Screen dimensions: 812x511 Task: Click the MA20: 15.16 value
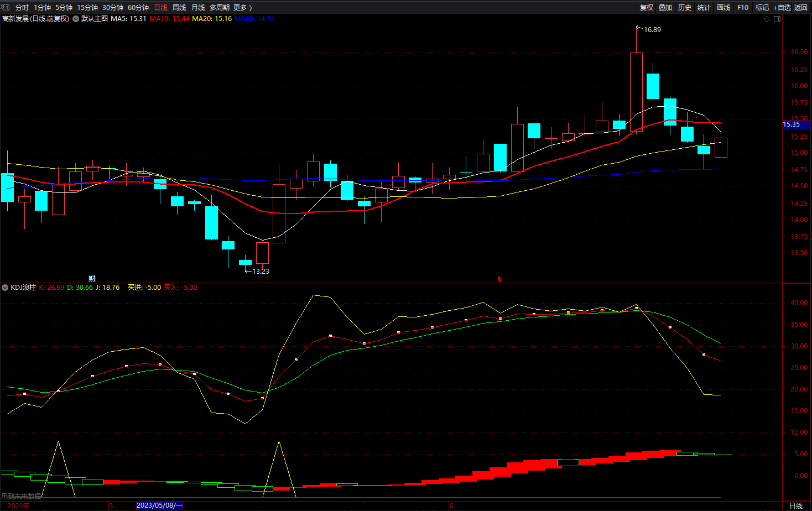[x=212, y=19]
